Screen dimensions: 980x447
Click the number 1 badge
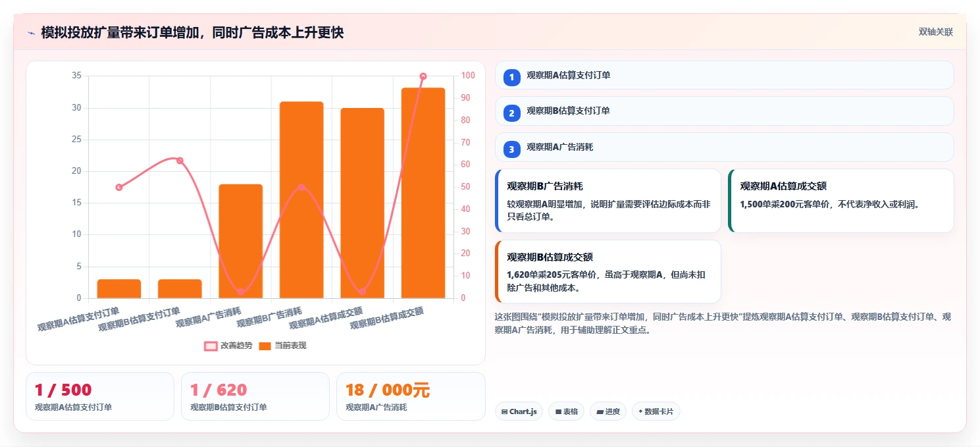[511, 77]
